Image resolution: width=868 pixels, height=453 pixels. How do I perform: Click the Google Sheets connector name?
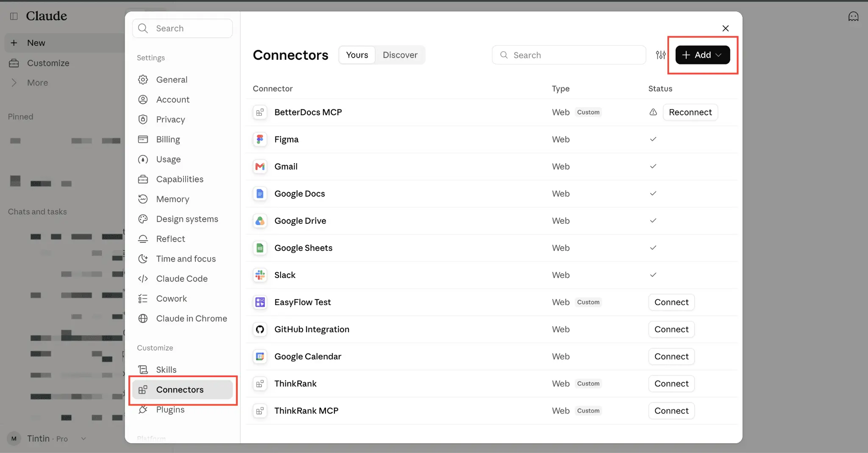coord(303,248)
